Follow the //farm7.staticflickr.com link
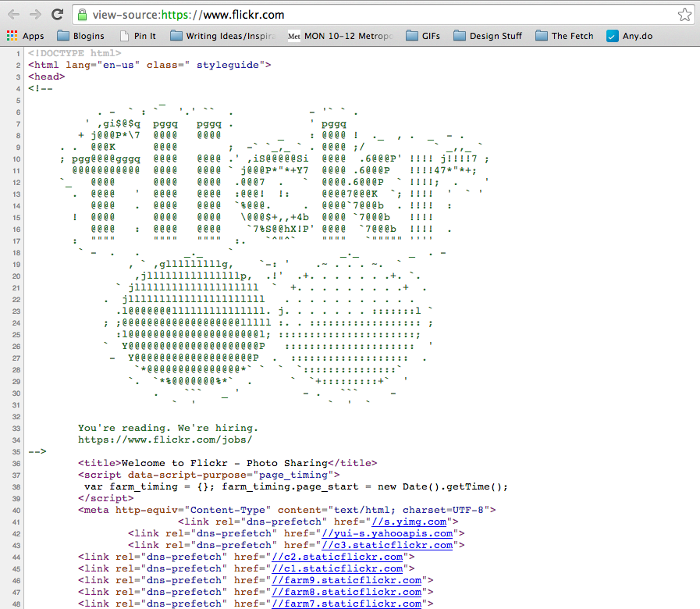This screenshot has width=700, height=609. [x=346, y=604]
